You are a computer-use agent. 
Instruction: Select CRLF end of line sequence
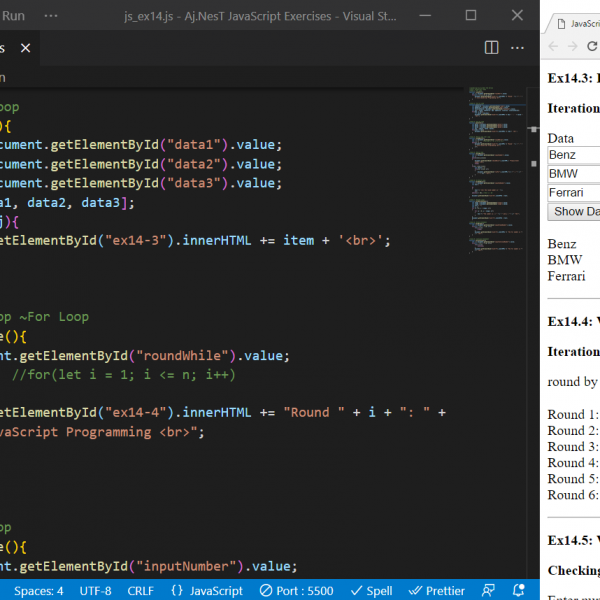pyautogui.click(x=140, y=590)
